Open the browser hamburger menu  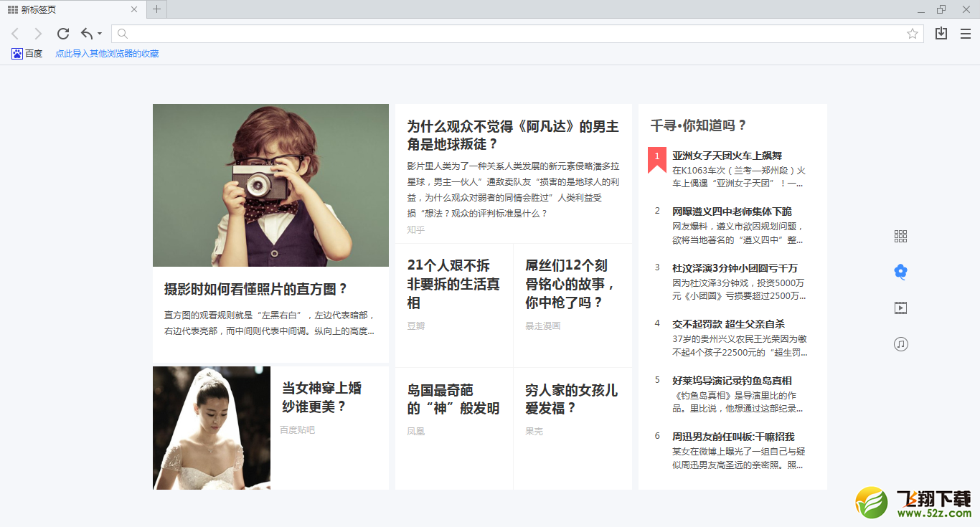tap(966, 34)
